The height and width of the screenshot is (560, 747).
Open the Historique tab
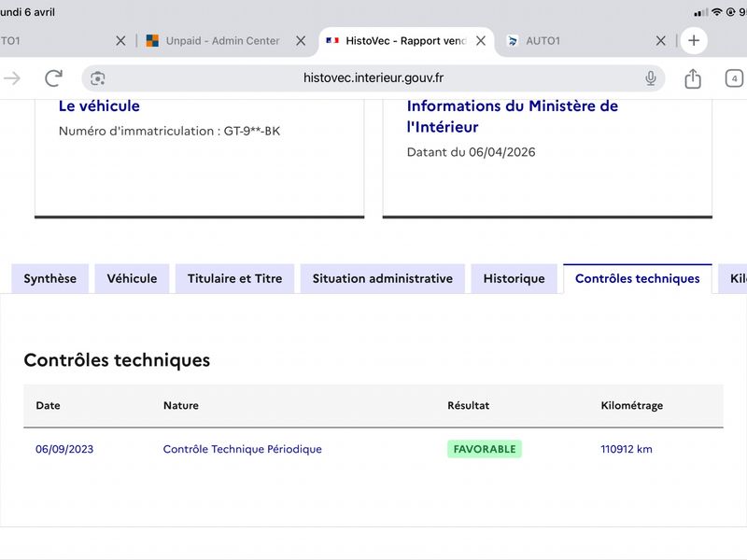tap(514, 278)
